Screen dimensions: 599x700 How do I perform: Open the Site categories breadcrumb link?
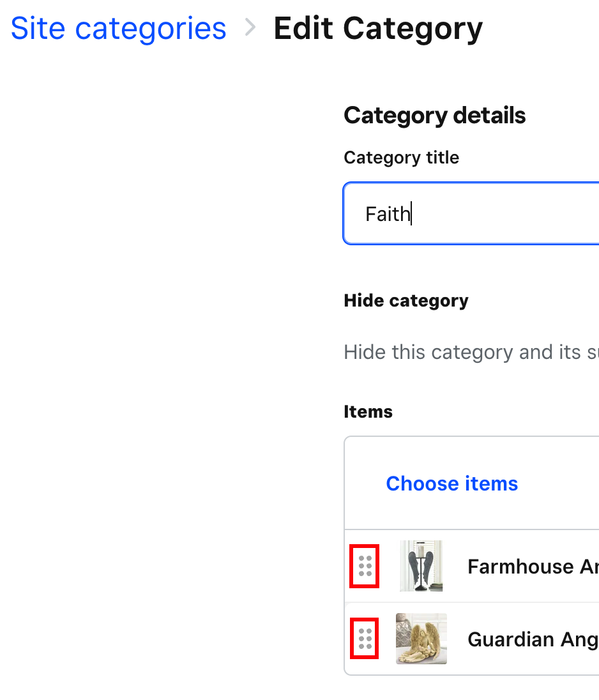pyautogui.click(x=118, y=28)
